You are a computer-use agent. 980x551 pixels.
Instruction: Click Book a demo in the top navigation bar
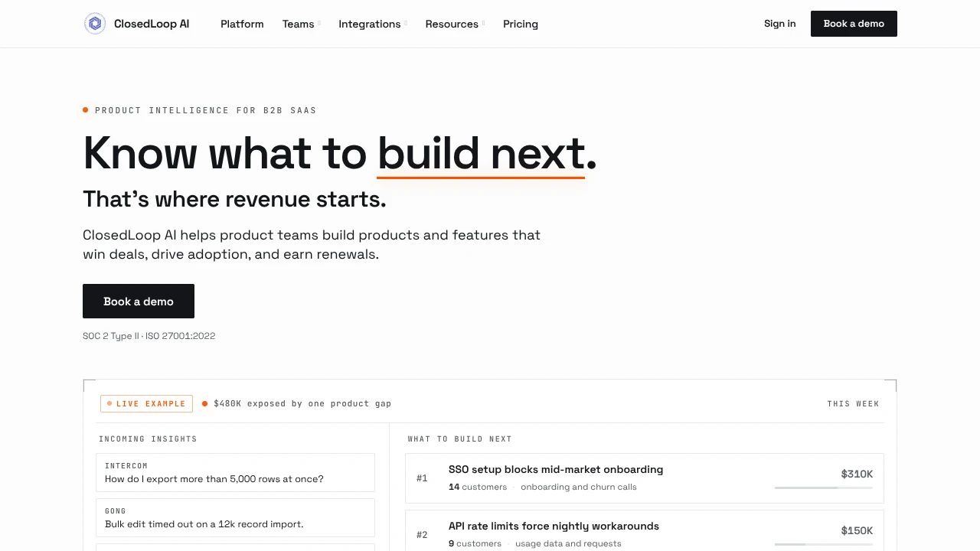(x=854, y=24)
